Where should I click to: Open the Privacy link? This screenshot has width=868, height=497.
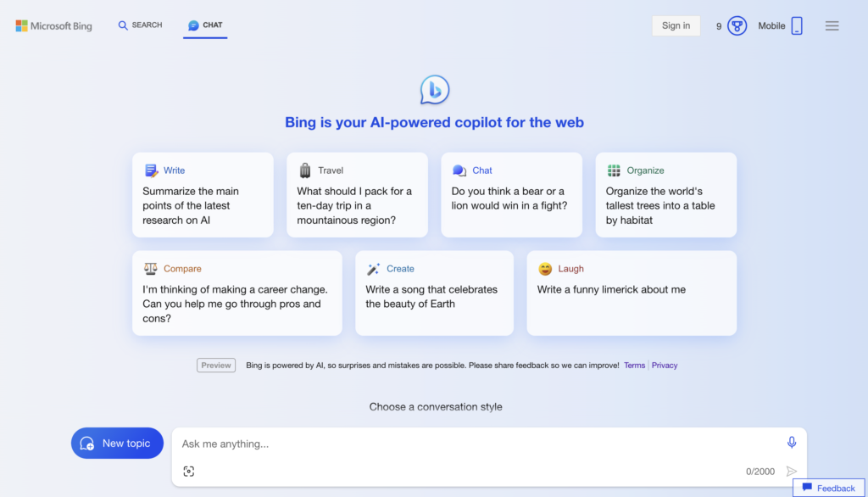(x=665, y=365)
